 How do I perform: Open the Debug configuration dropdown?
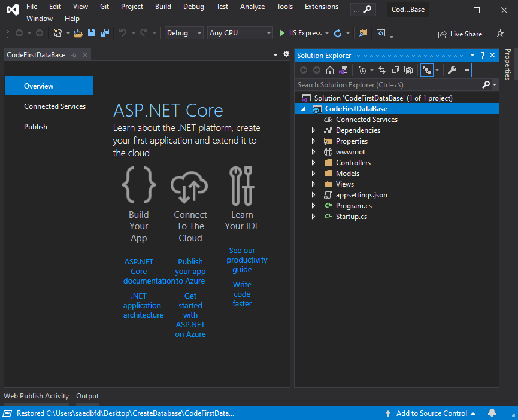coord(184,33)
